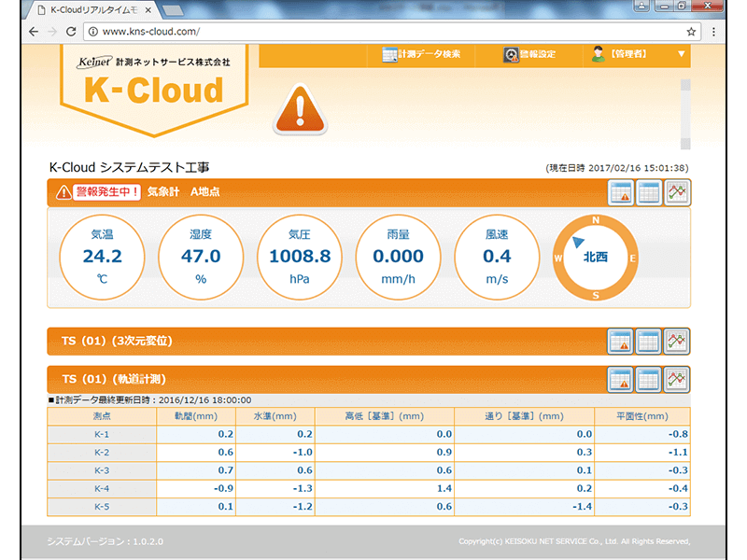Expand the dropdown arrow beside 管理者
Image resolution: width=747 pixels, height=560 pixels.
[x=682, y=54]
